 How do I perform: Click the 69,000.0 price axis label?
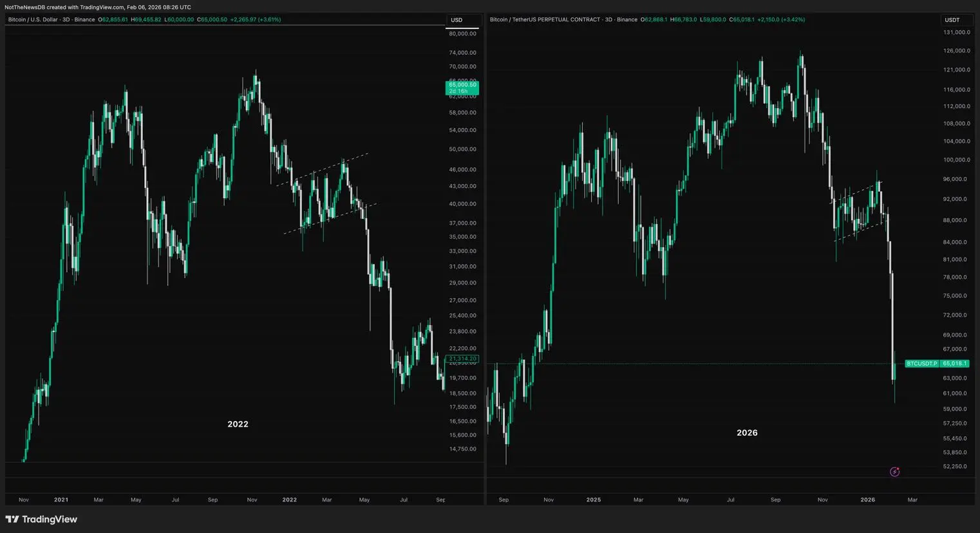pos(955,335)
